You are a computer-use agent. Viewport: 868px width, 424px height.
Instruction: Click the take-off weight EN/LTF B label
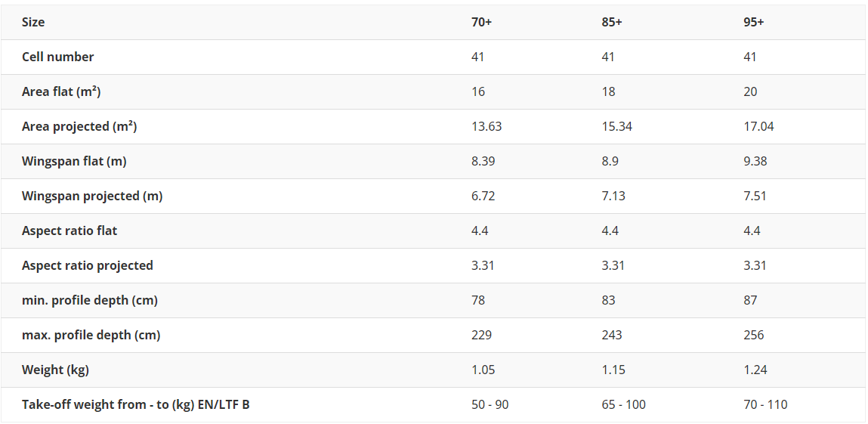(136, 405)
